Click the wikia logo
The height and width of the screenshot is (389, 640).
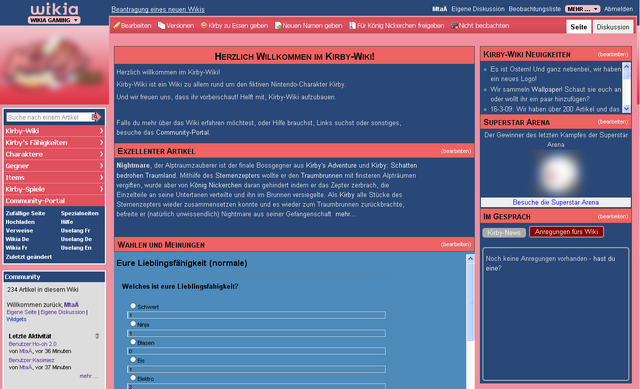[54, 9]
